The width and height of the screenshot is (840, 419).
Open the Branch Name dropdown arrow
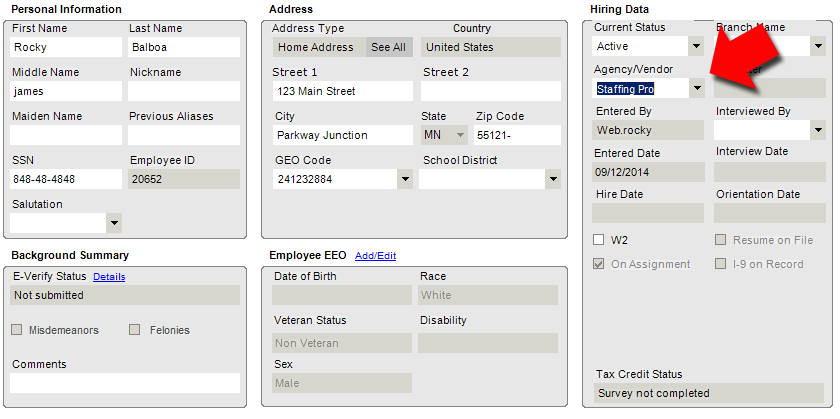tap(818, 46)
